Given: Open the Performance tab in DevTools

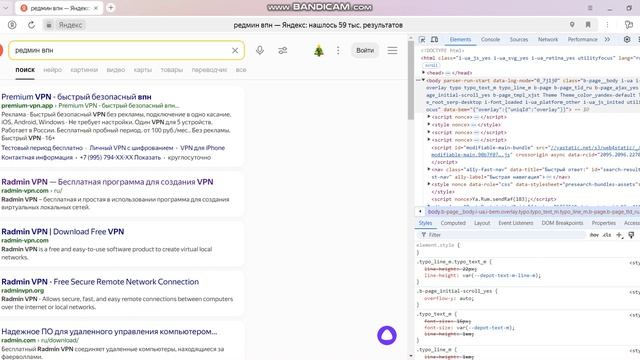Looking at the screenshot, I should pyautogui.click(x=582, y=40).
